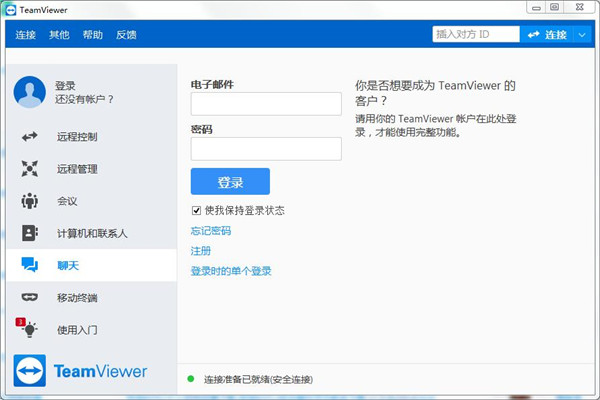Click the remote control arrows icon
The width and height of the screenshot is (600, 400).
coord(29,136)
